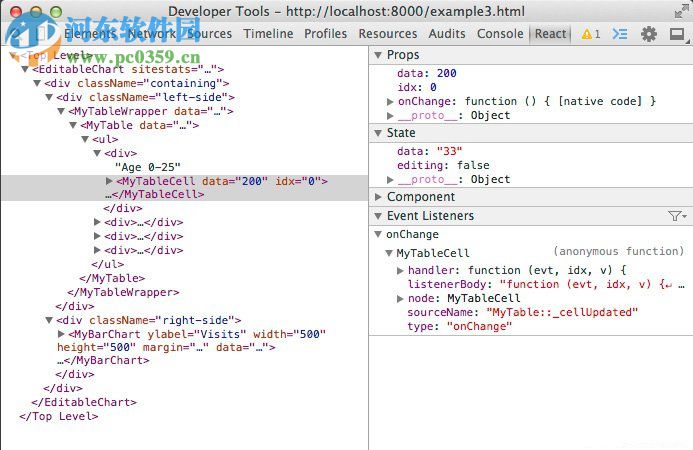Image resolution: width=693 pixels, height=450 pixels.
Task: Click the State data value "33"
Action: (449, 151)
